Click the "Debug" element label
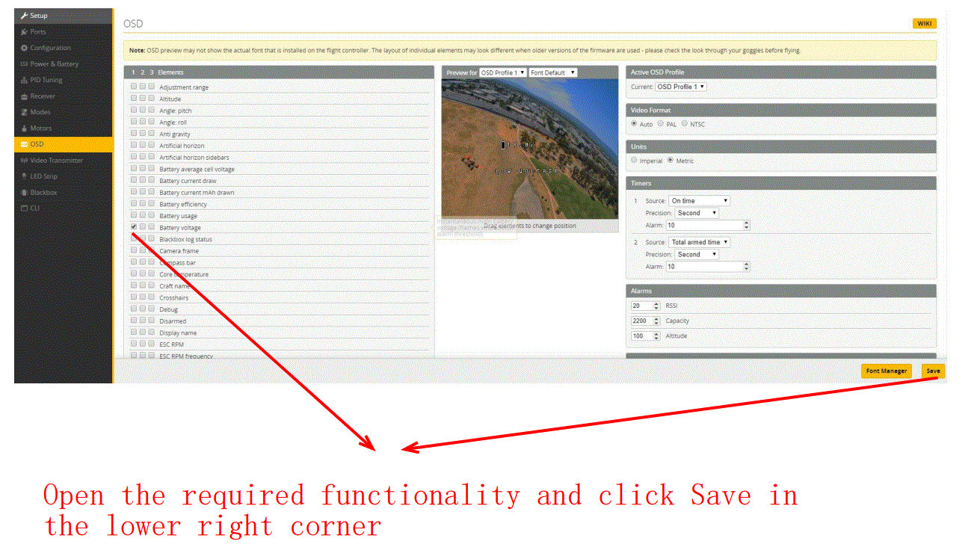This screenshot has height=553, width=980. click(168, 309)
